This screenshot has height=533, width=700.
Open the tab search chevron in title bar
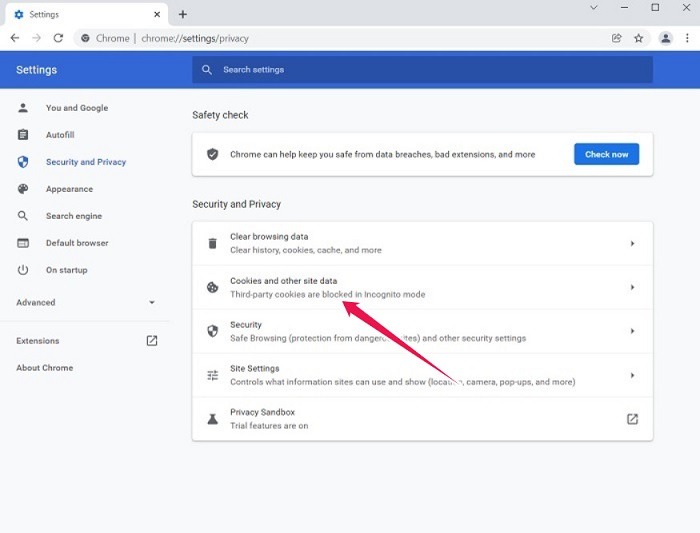[x=594, y=8]
